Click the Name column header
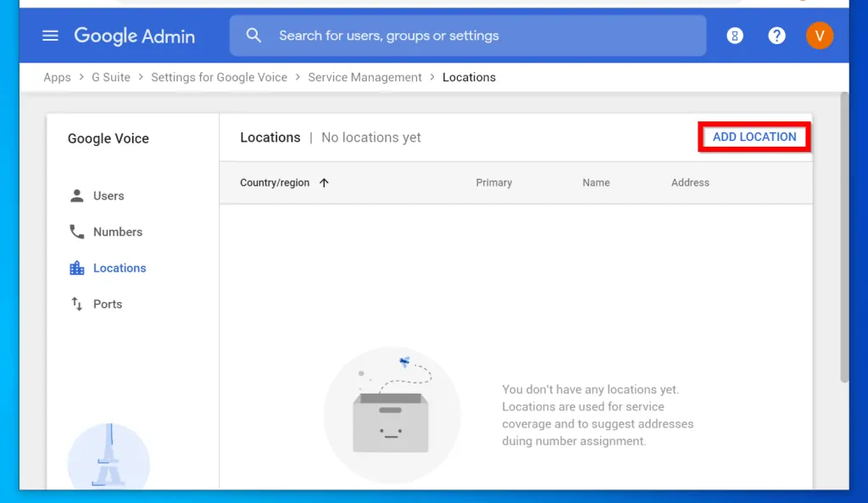Viewport: 868px width, 503px height. point(596,182)
